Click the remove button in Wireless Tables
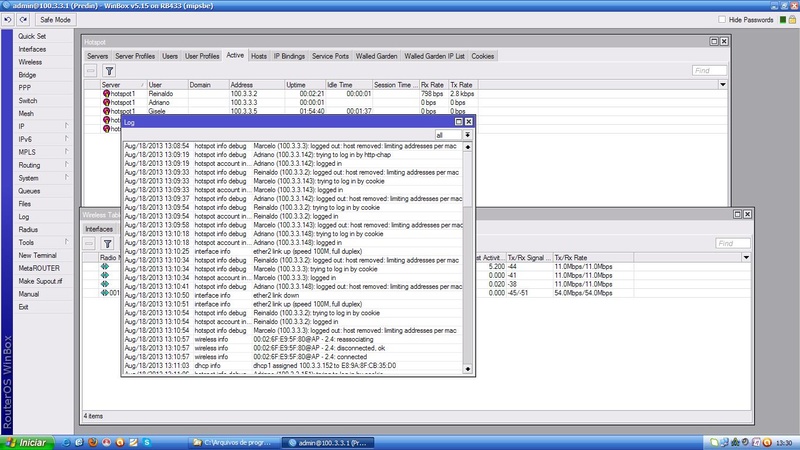Viewport: 800px width, 450px height. [x=89, y=243]
